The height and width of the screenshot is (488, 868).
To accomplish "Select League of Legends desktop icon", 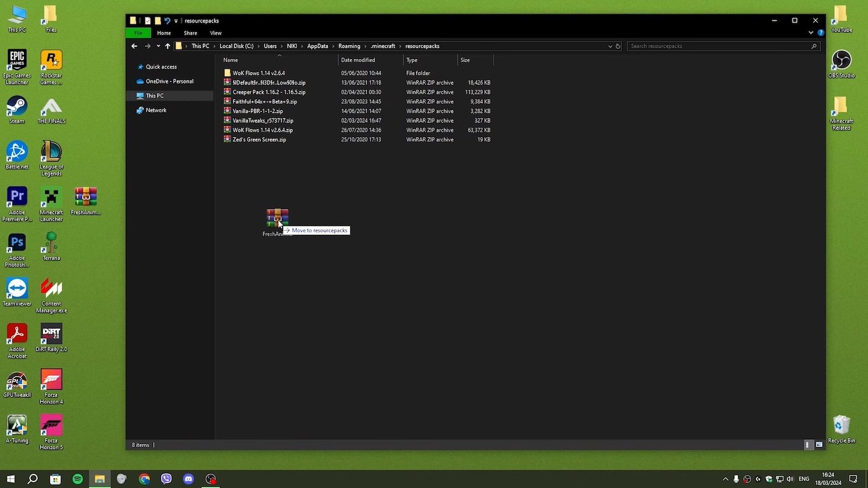I will pos(51,158).
